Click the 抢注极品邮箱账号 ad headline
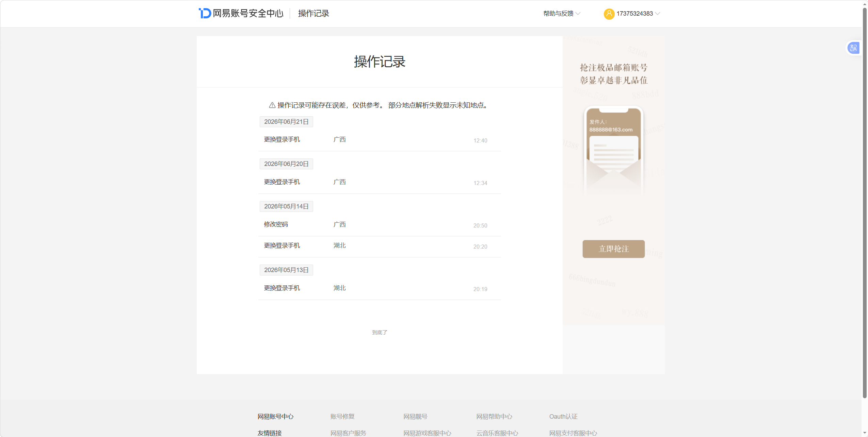This screenshot has width=868, height=437. pos(613,67)
